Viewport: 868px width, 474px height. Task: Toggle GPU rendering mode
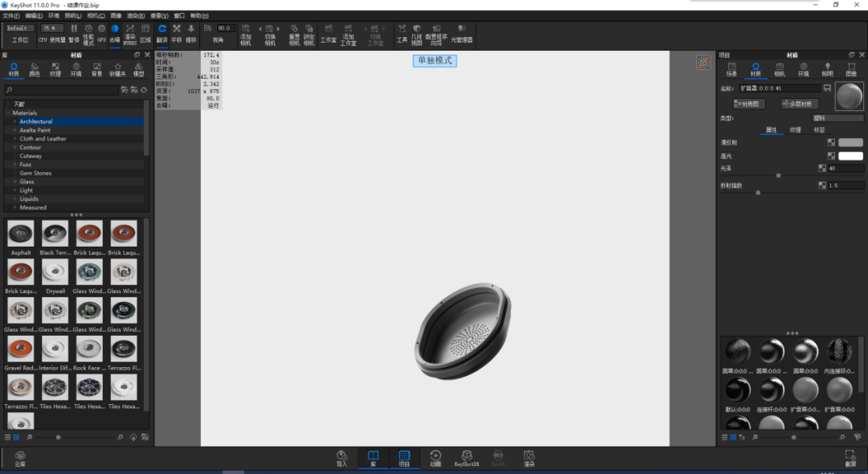[x=101, y=33]
